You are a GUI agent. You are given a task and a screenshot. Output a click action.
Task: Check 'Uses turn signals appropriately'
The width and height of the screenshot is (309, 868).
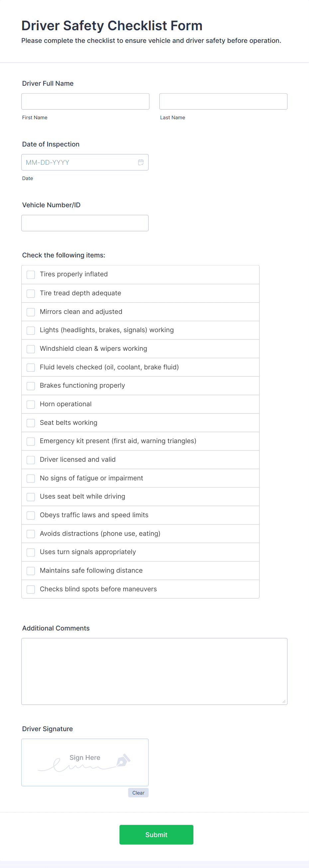click(x=30, y=552)
